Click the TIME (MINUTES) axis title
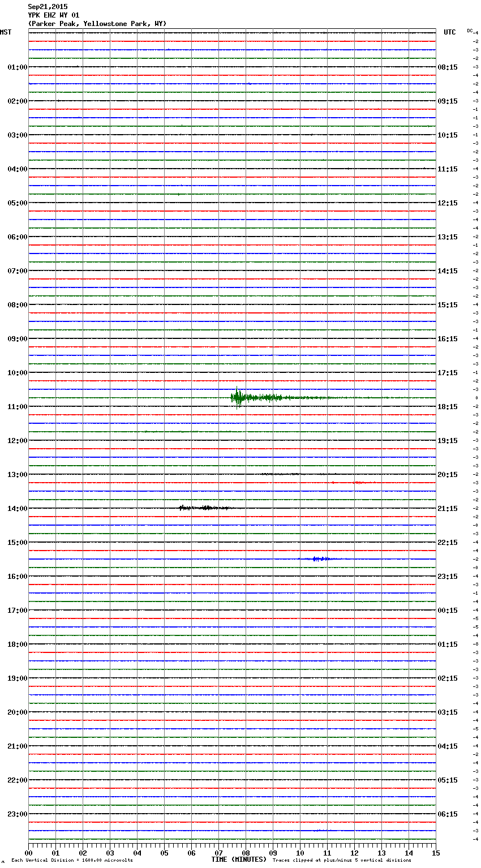Viewport: 481px width, 868px height. coord(239,860)
